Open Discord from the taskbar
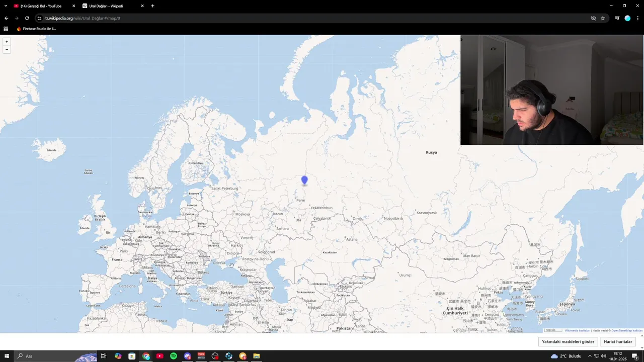 pos(187,356)
